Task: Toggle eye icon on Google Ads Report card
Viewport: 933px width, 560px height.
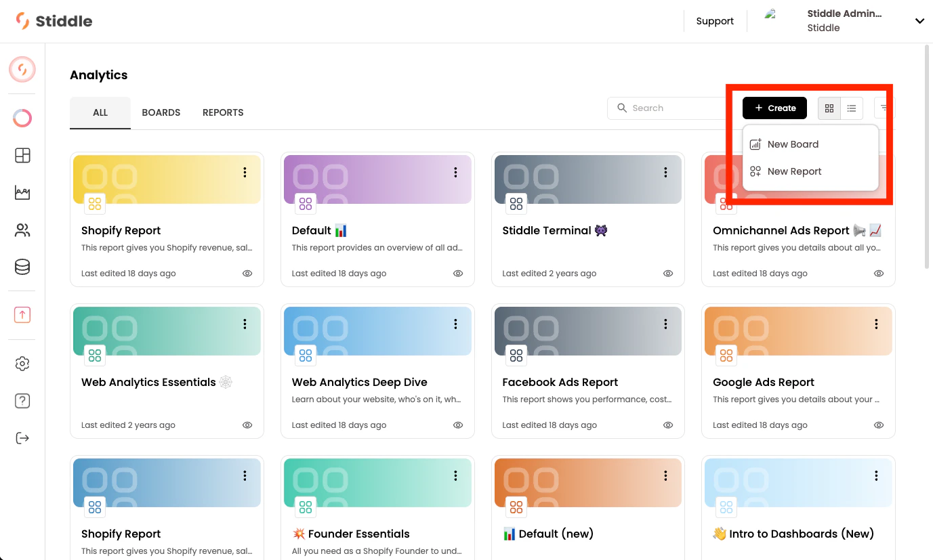Action: tap(879, 425)
